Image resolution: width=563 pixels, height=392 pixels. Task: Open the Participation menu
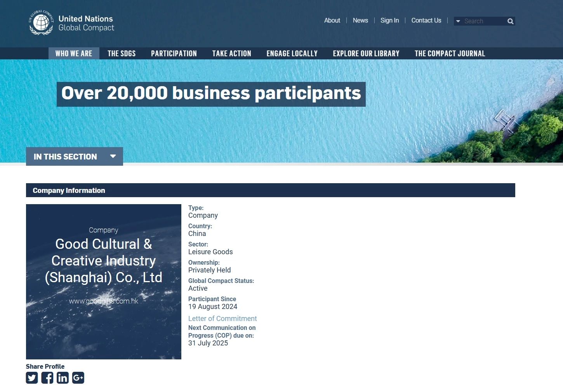coord(174,54)
